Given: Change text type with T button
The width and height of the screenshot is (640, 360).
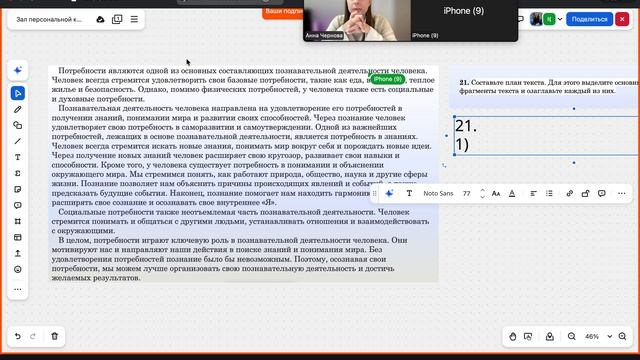Looking at the screenshot, I should click(409, 193).
